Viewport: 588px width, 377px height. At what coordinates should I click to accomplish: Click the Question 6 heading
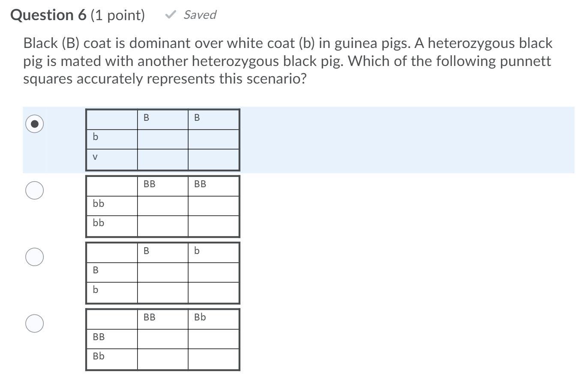pos(48,15)
